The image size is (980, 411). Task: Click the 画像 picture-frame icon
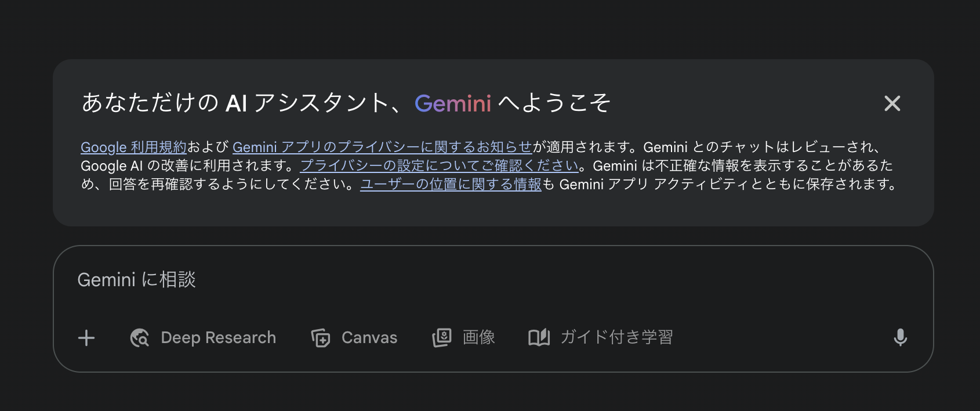[442, 337]
